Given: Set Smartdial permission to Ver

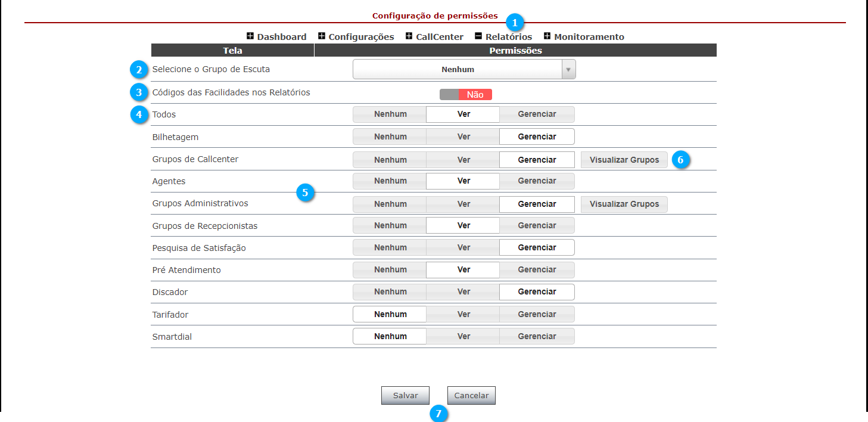Looking at the screenshot, I should [x=463, y=336].
